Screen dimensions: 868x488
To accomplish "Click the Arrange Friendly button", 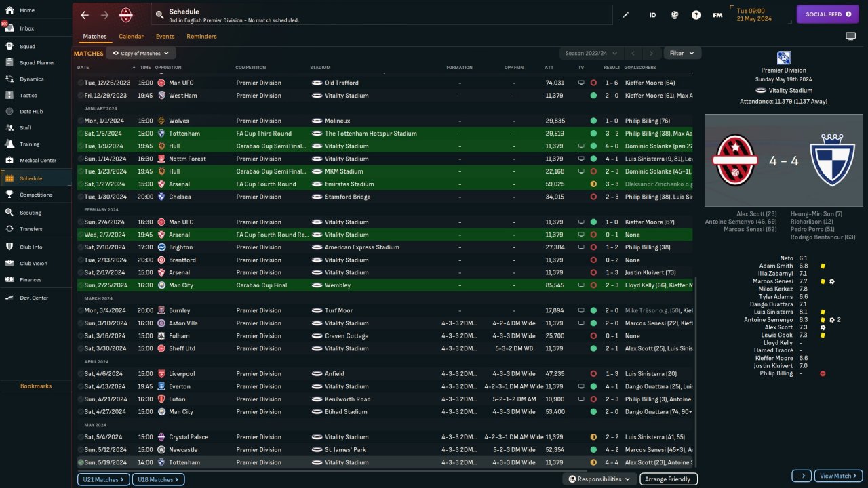I will click(x=668, y=479).
